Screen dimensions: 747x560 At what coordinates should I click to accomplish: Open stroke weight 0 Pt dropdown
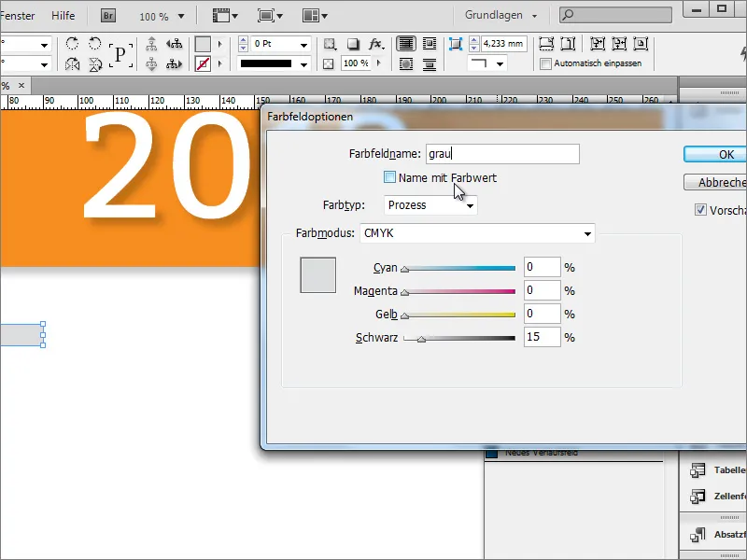pyautogui.click(x=303, y=44)
